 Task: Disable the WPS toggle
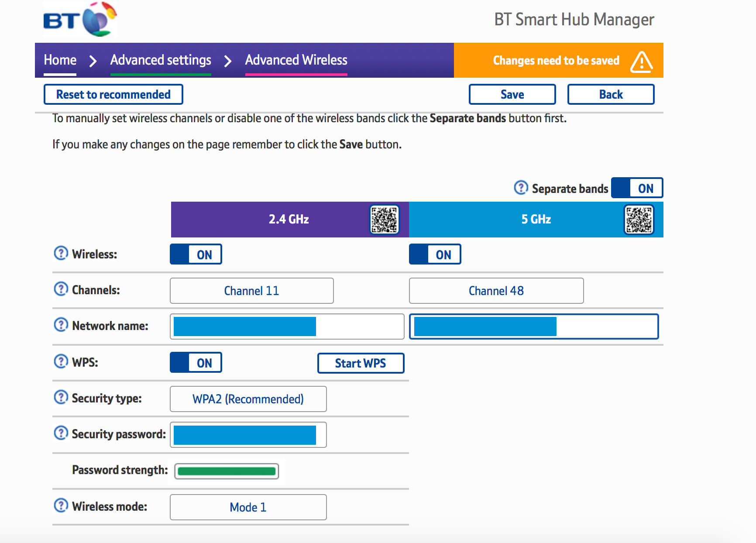click(196, 363)
